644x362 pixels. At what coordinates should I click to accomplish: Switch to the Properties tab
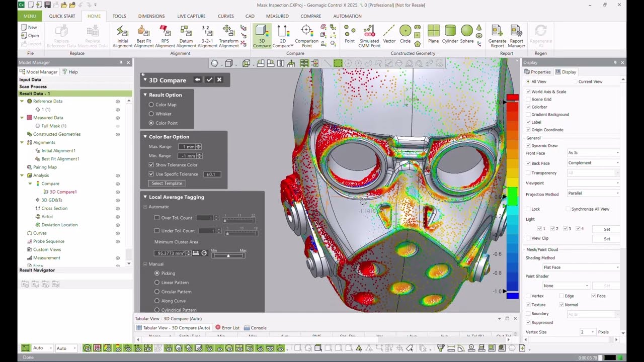[538, 72]
